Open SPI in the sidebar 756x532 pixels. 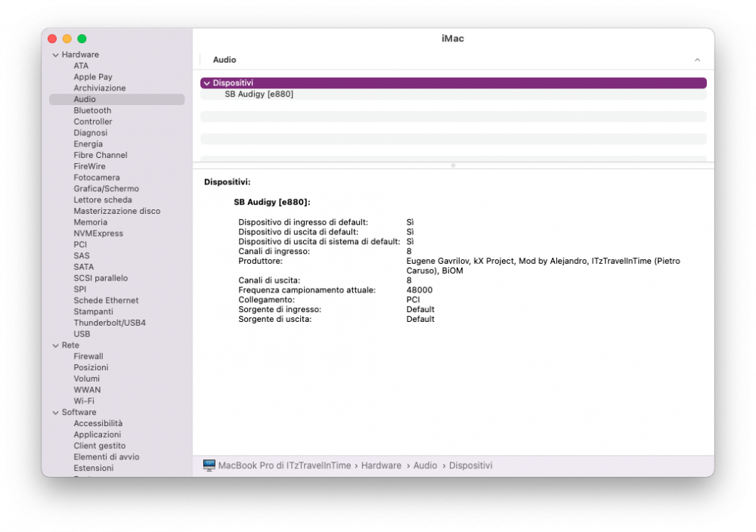pyautogui.click(x=80, y=289)
